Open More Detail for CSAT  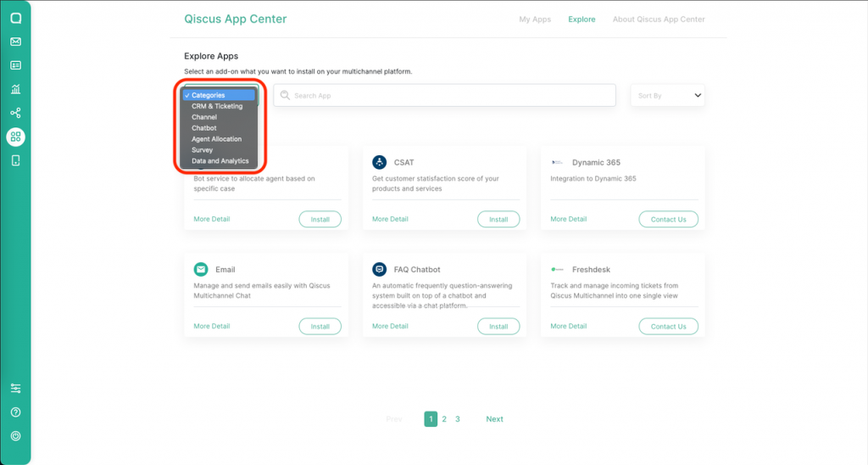click(390, 219)
